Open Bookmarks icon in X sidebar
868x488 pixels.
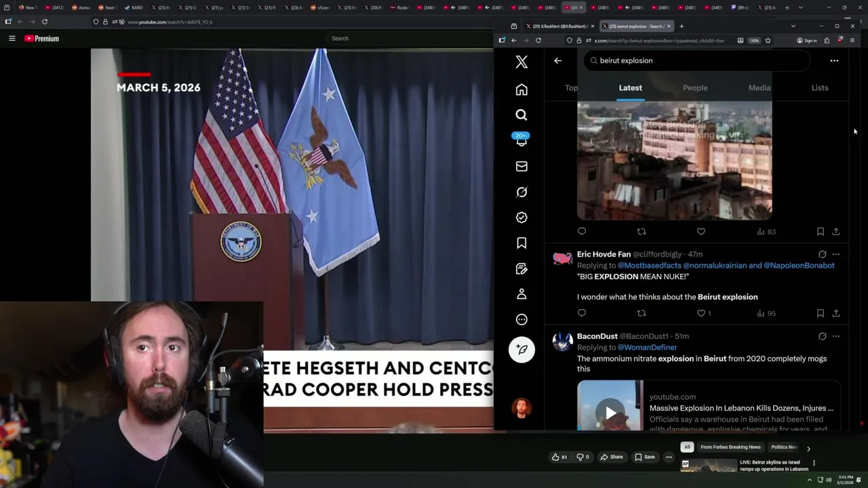click(521, 243)
